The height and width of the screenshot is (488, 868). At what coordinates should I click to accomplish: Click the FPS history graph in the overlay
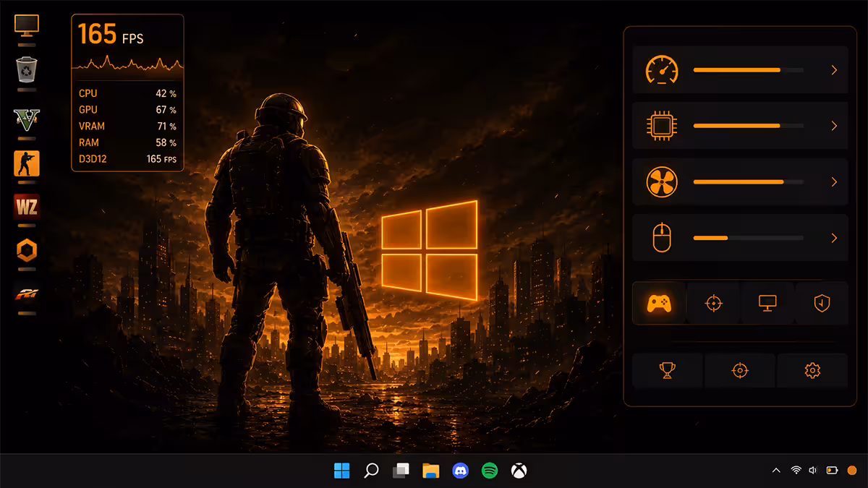coord(127,63)
